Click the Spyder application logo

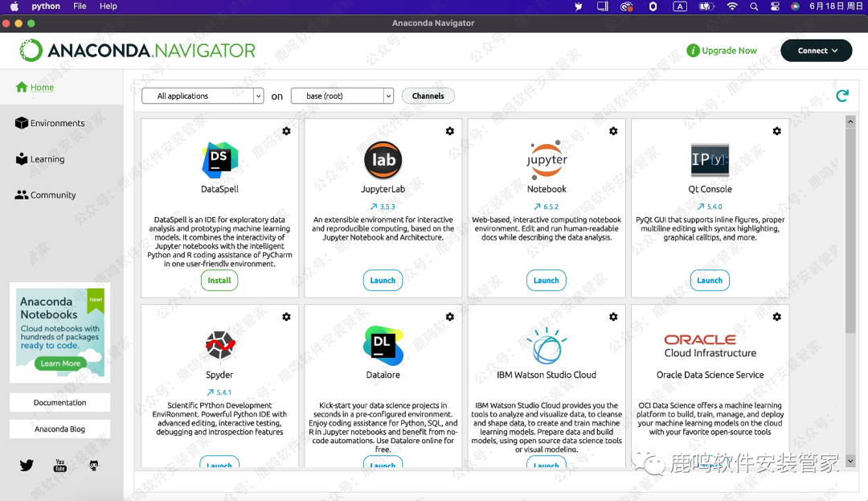(219, 345)
